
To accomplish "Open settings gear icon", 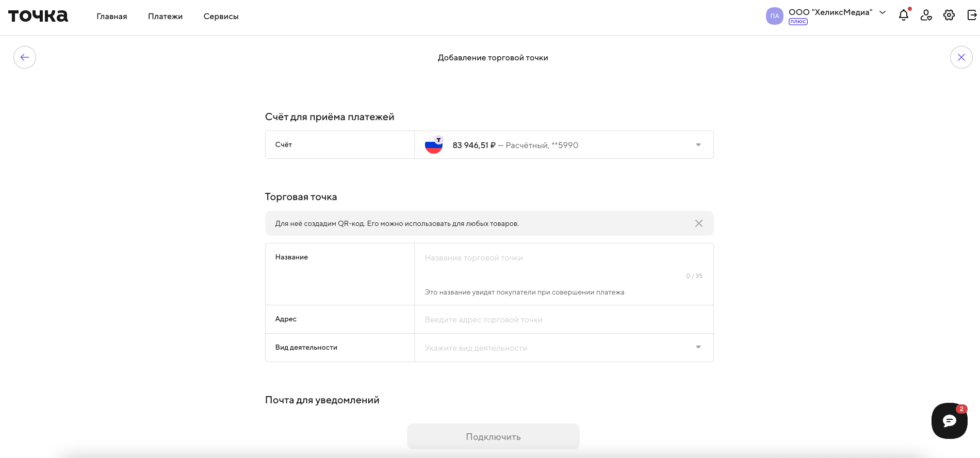I will pyautogui.click(x=949, y=15).
